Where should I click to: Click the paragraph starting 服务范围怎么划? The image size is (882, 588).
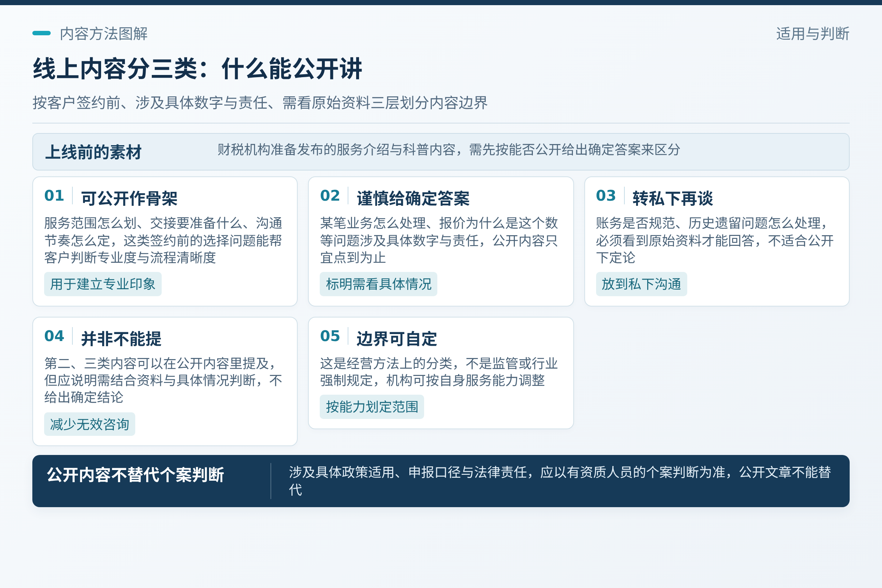pos(163,240)
